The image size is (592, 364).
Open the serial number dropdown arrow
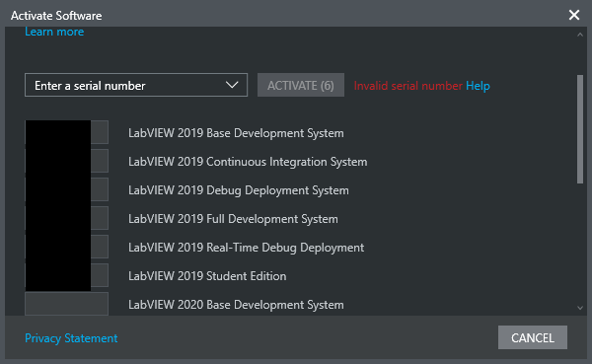[x=232, y=85]
